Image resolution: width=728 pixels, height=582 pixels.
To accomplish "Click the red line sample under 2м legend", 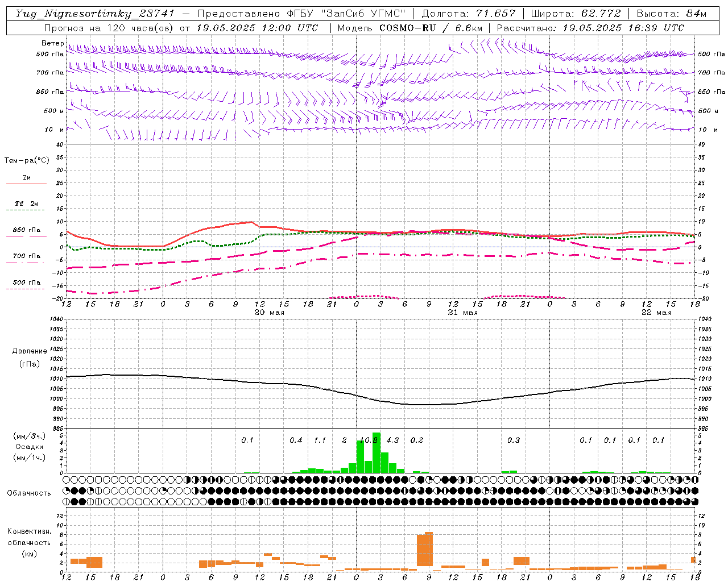I will click(26, 184).
